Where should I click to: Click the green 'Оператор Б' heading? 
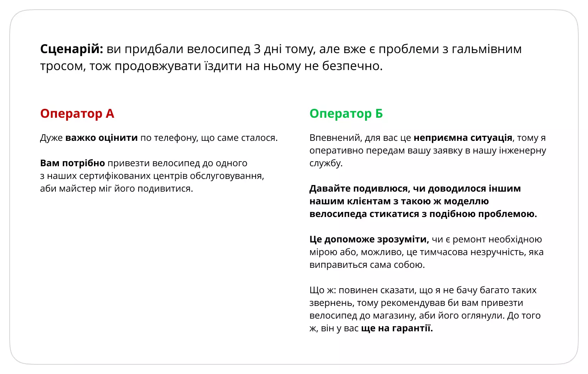coord(346,114)
